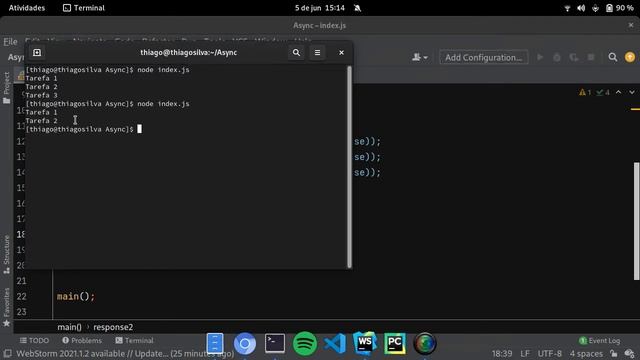
Task: Open the user account dropdown in WebStorm toolbar
Action: point(420,57)
